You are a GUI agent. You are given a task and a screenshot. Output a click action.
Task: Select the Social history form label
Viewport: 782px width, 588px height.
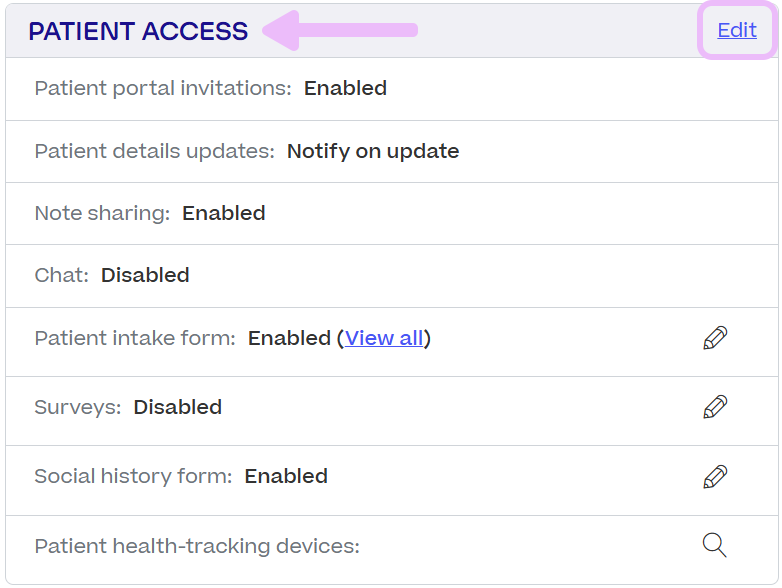click(133, 476)
